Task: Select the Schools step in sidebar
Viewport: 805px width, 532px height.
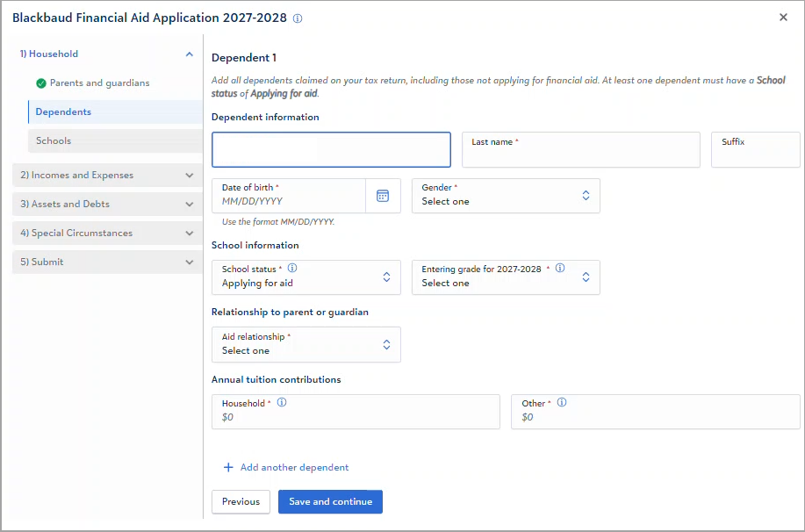Action: (x=115, y=140)
